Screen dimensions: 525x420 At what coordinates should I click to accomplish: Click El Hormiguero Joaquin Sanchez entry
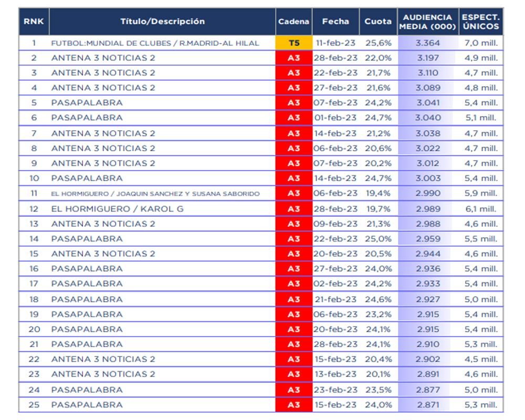155,194
